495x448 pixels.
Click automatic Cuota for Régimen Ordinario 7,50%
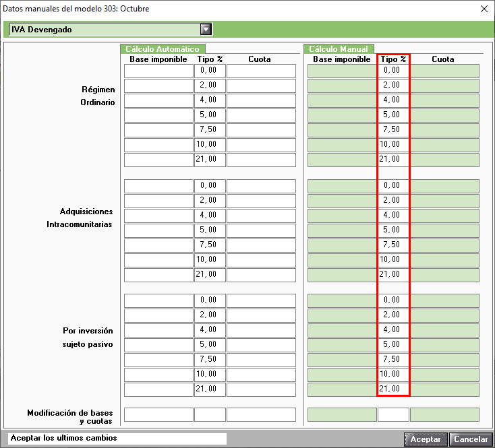click(x=261, y=130)
